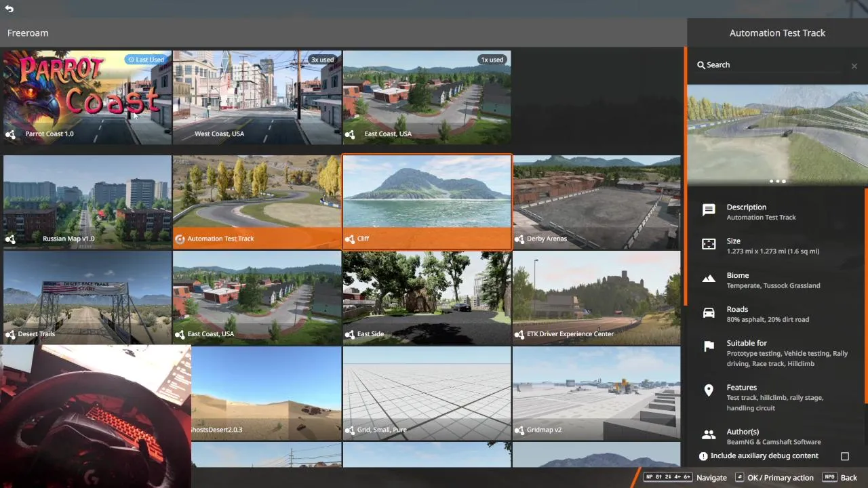Click the Back button in bottom bar
The height and width of the screenshot is (488, 868).
coord(840,477)
